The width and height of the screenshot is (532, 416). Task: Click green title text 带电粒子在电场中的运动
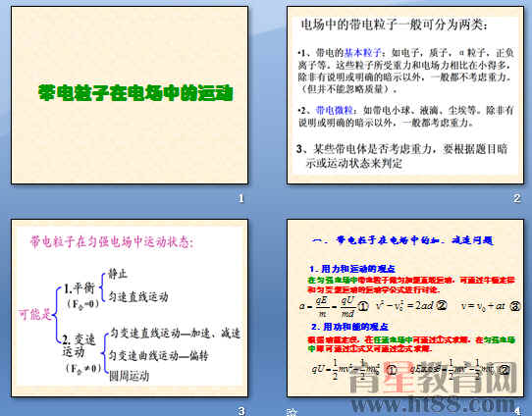pyautogui.click(x=135, y=93)
